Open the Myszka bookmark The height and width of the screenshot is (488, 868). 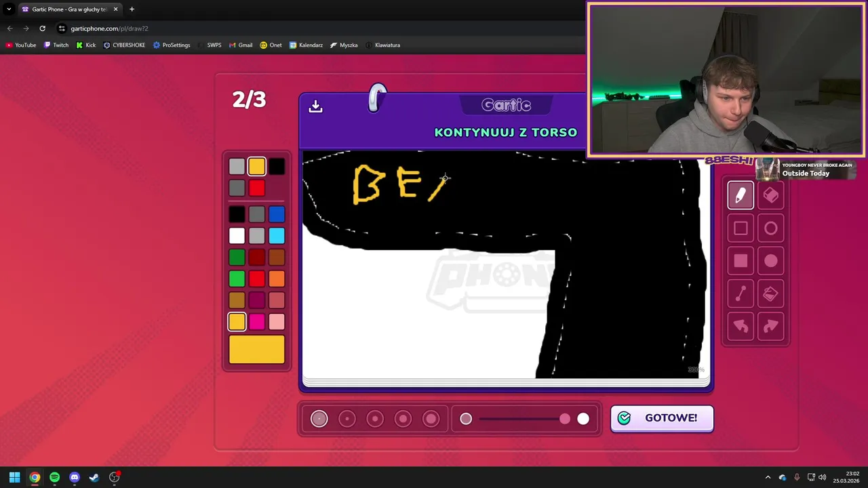click(x=344, y=45)
